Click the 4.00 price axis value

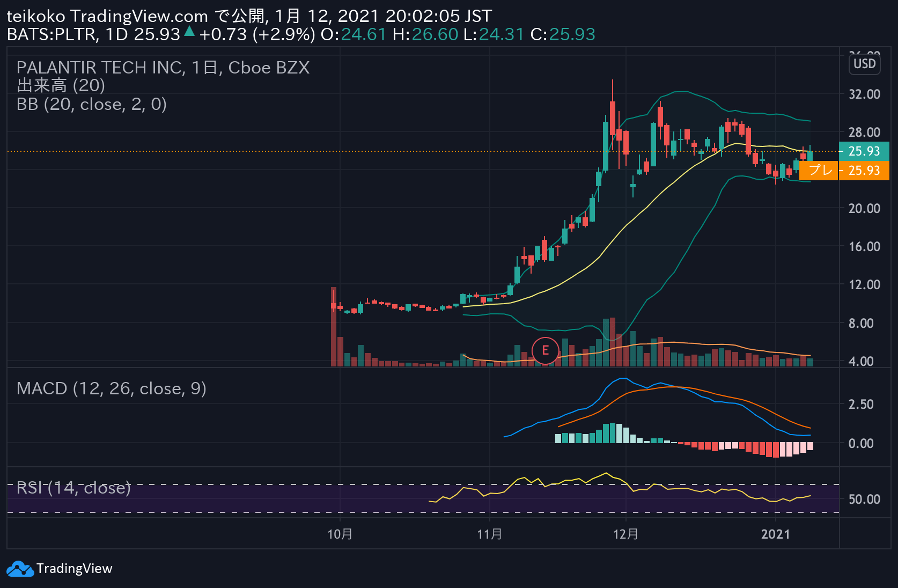861,361
